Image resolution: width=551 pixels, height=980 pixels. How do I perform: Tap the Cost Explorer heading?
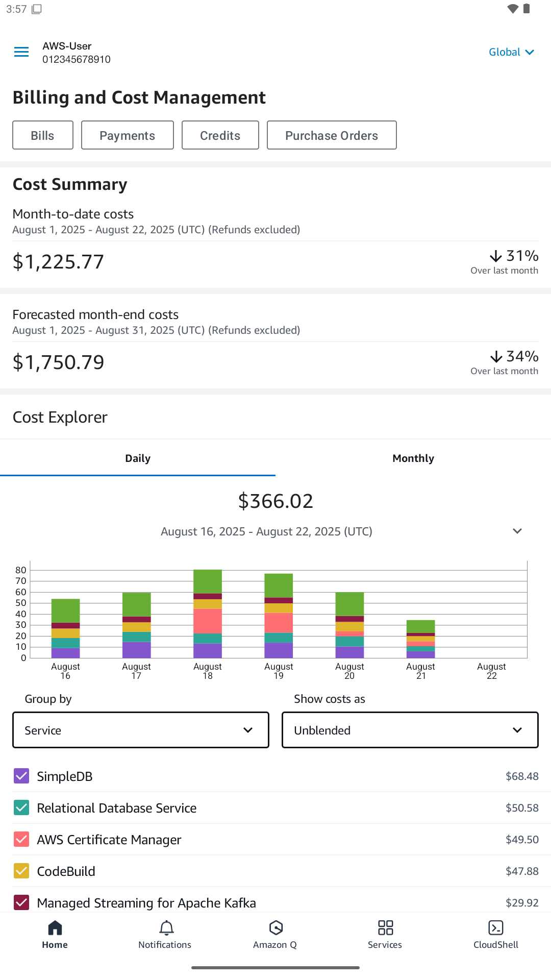click(x=60, y=418)
